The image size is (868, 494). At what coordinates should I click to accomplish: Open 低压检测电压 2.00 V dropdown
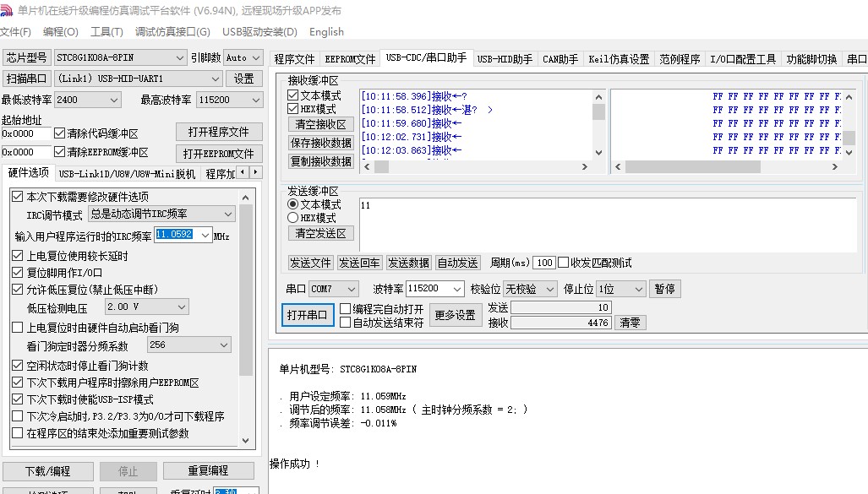pyautogui.click(x=182, y=307)
